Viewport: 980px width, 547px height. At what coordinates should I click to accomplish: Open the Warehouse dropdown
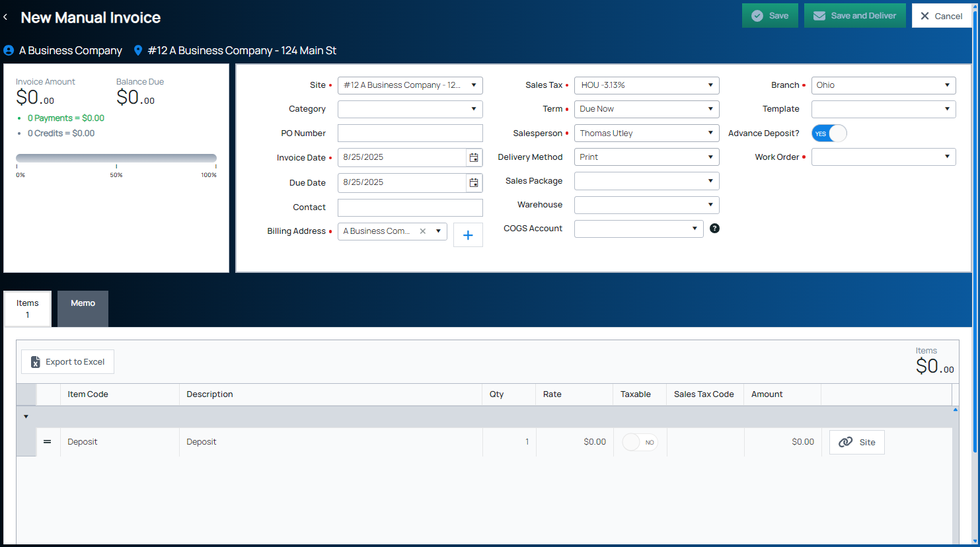click(x=647, y=205)
